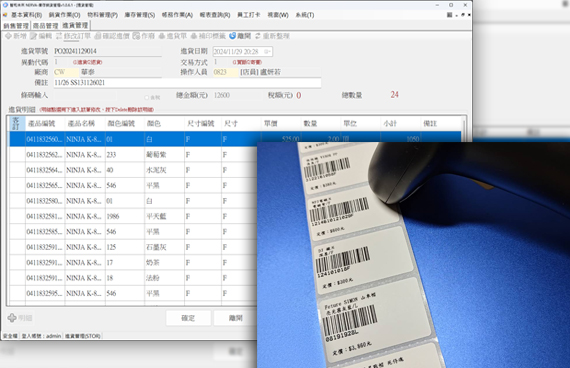Click the 廠商 code field CW
This screenshot has height=368, width=570.
coord(66,72)
